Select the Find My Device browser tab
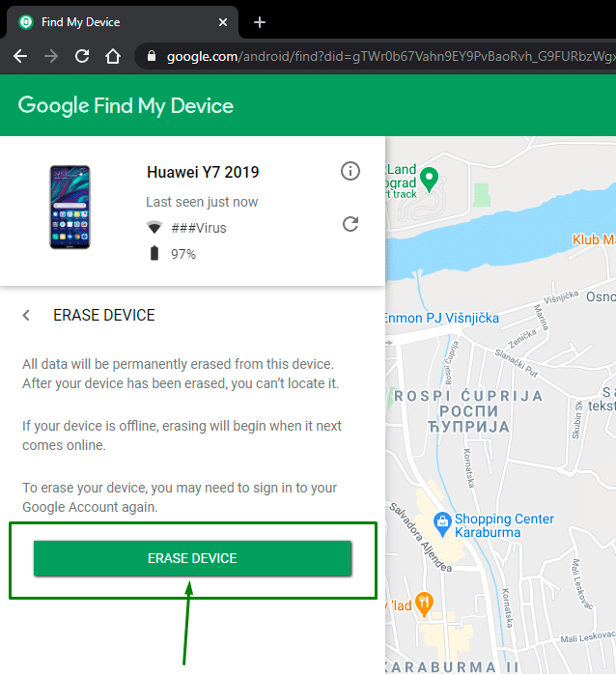 click(x=123, y=22)
